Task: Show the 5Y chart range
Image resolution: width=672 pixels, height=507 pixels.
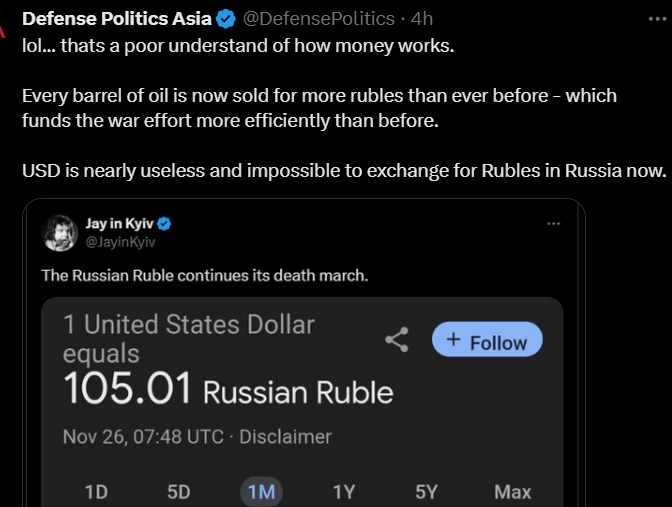Action: (x=426, y=492)
